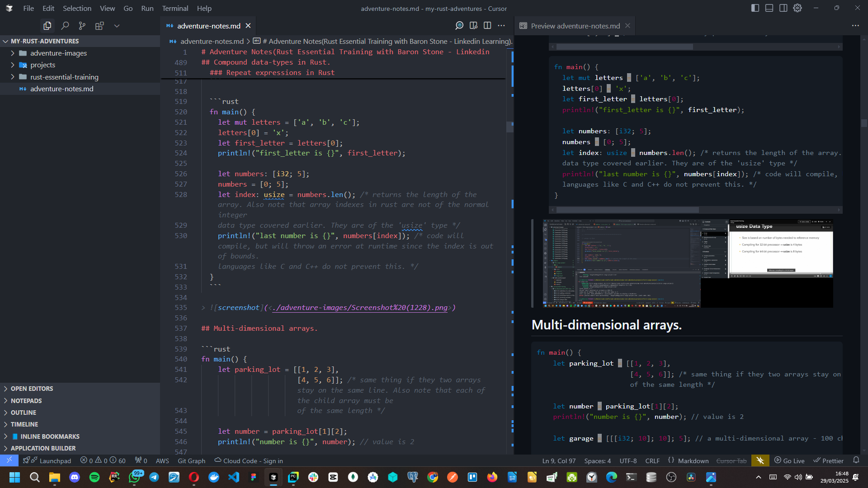Image resolution: width=868 pixels, height=488 pixels.
Task: Open preview to the side icon
Action: (473, 26)
